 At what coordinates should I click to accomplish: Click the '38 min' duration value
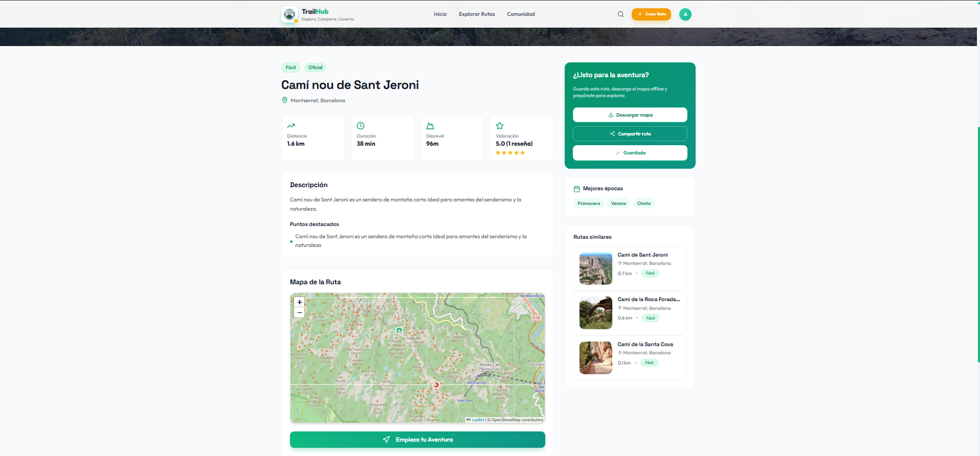[x=366, y=144]
